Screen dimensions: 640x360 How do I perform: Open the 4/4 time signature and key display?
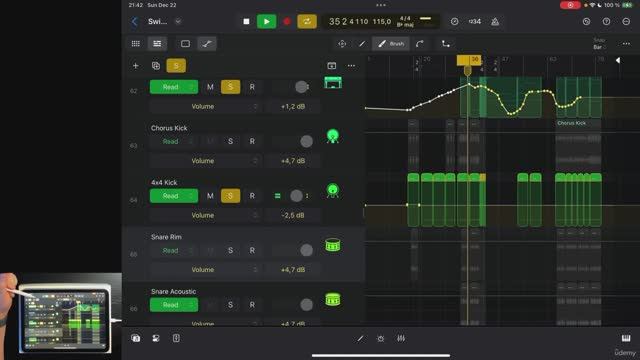coord(405,22)
